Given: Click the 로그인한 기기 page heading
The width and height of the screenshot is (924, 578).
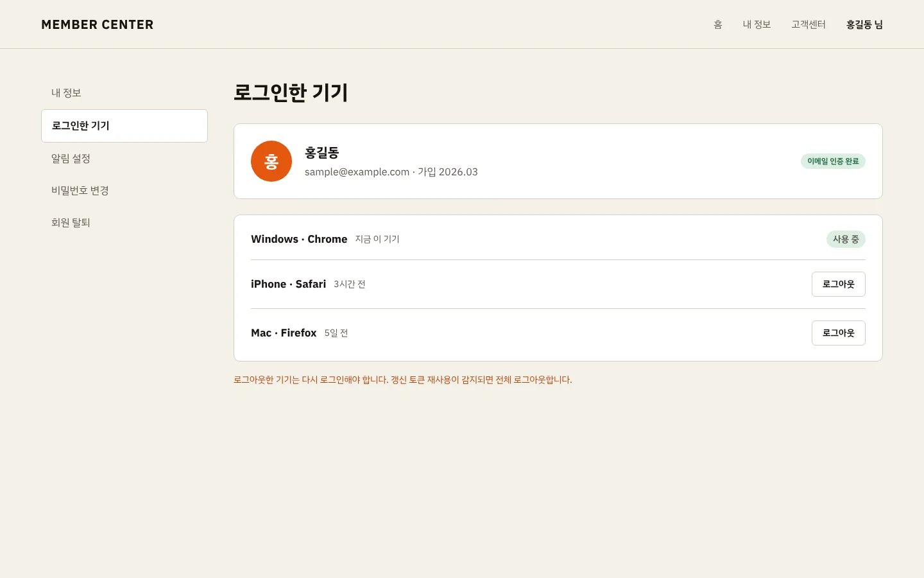Looking at the screenshot, I should click(x=291, y=92).
